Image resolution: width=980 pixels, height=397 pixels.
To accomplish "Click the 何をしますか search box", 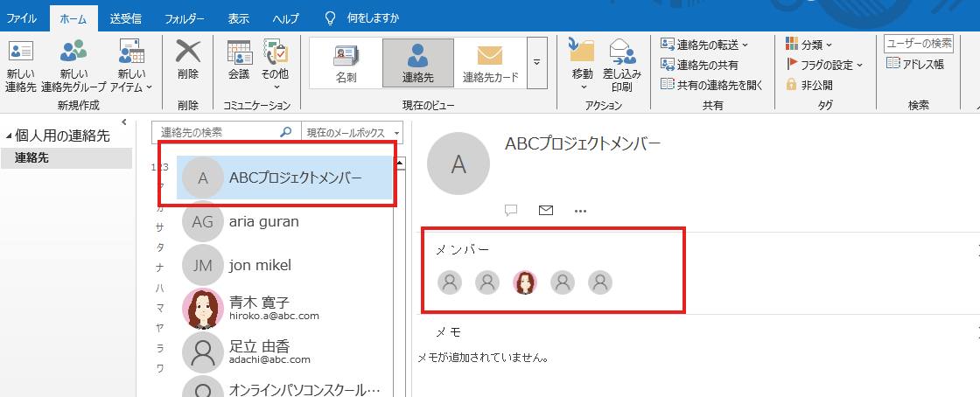I will (373, 18).
